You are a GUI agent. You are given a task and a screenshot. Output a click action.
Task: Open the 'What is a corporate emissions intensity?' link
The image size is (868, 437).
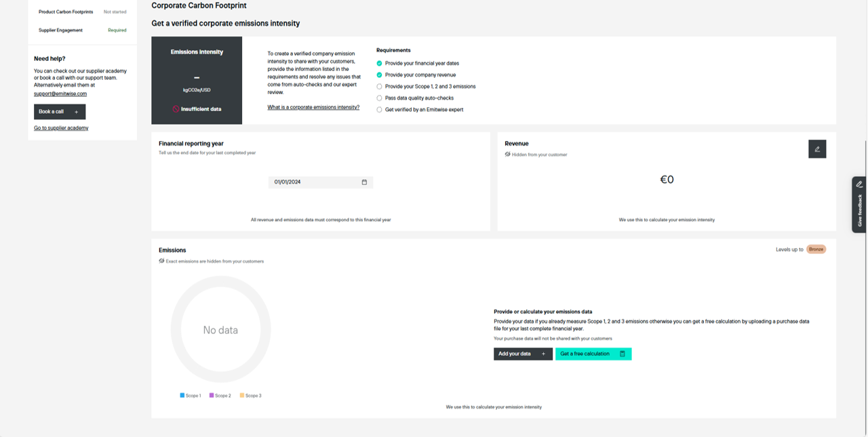(x=313, y=107)
